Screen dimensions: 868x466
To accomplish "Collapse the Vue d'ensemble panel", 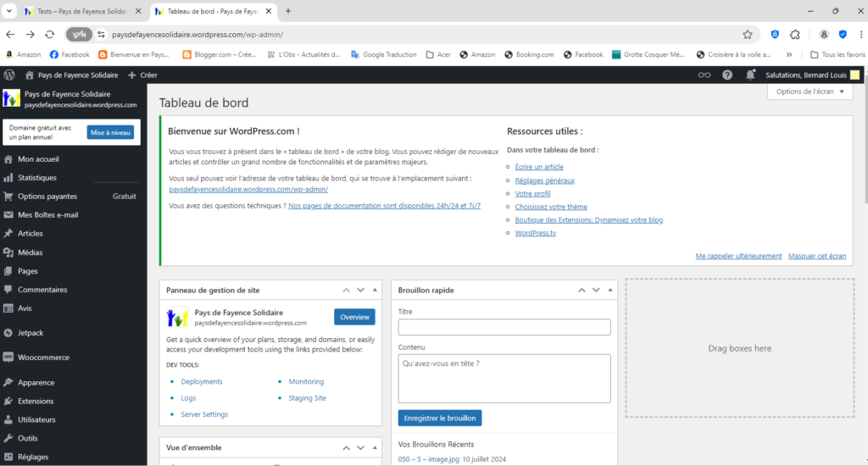I will tap(374, 447).
